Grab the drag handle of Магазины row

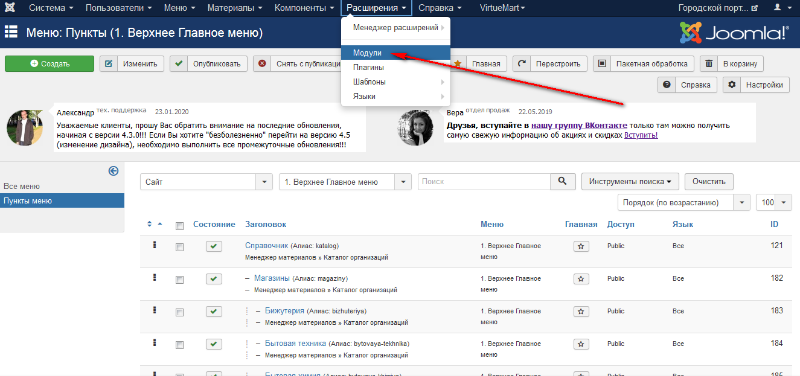155,278
